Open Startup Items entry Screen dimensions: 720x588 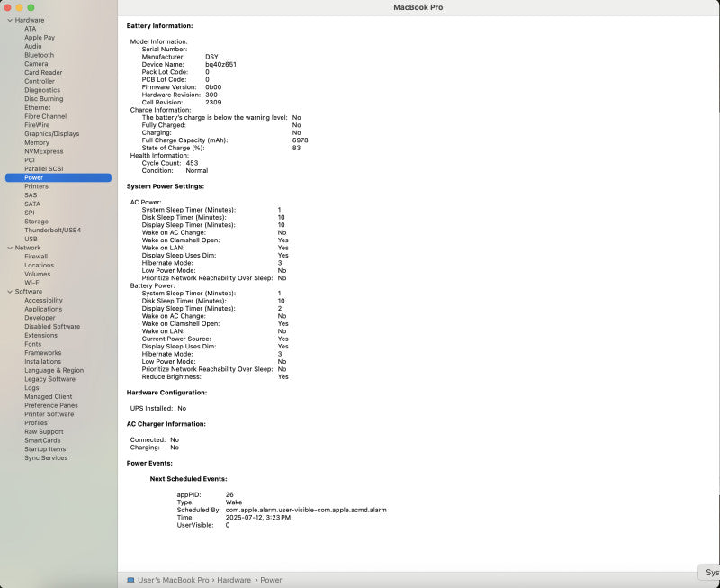point(45,449)
